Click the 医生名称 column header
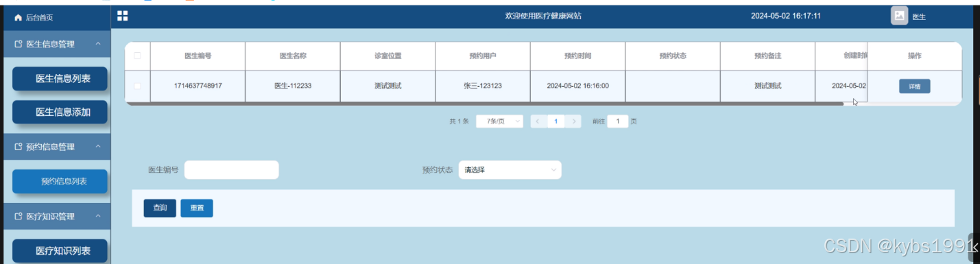The image size is (980, 264). click(293, 56)
